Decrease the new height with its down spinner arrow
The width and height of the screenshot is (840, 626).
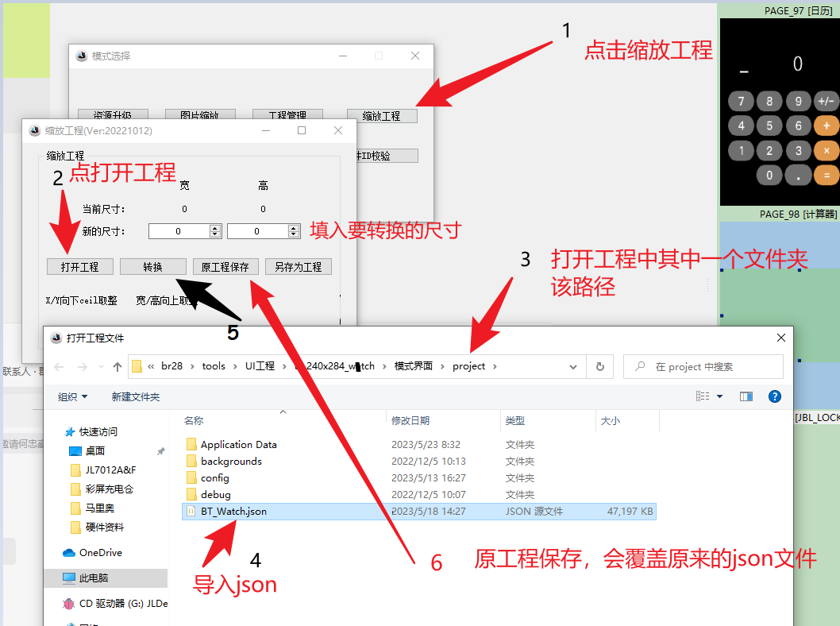click(x=294, y=234)
